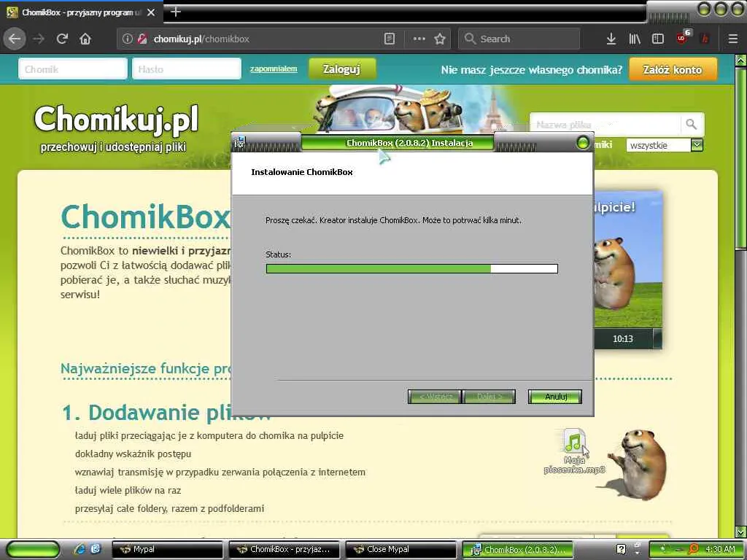This screenshot has width=747, height=560.
Task: Close the ChomikBox browser tab
Action: click(x=151, y=12)
